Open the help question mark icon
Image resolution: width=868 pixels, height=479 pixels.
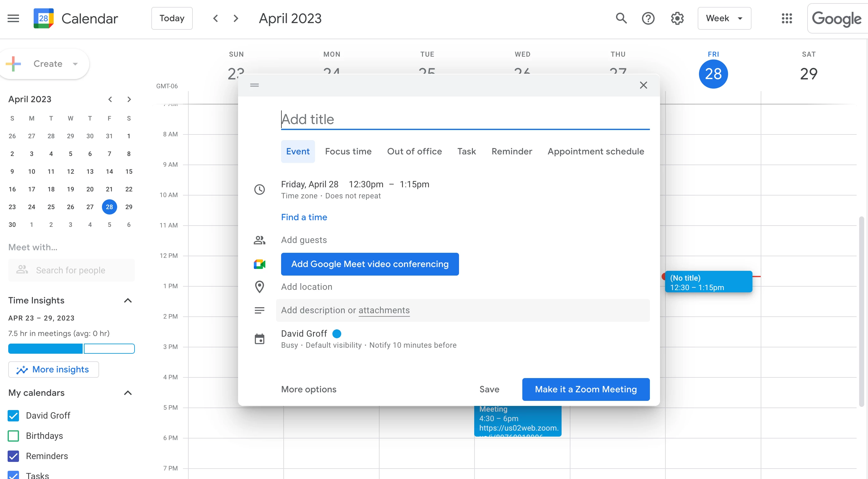(x=648, y=18)
